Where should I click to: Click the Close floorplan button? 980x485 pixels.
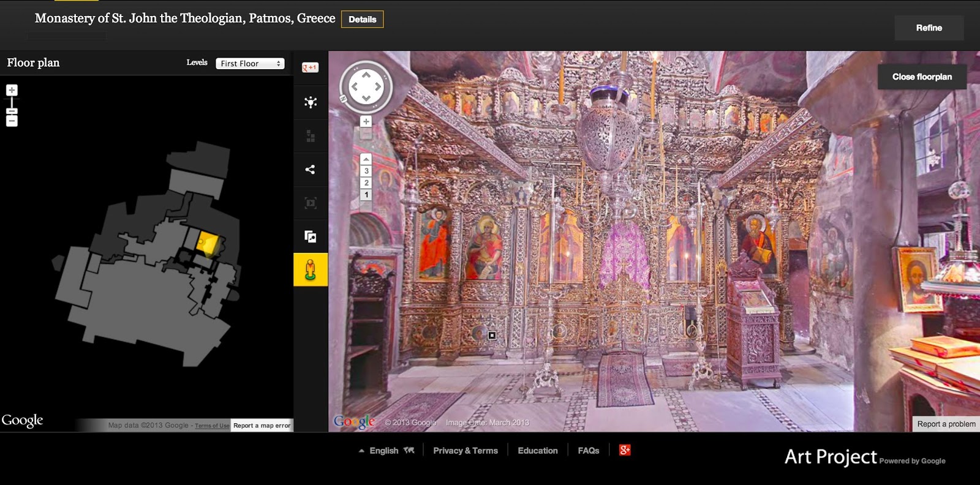[x=922, y=77]
